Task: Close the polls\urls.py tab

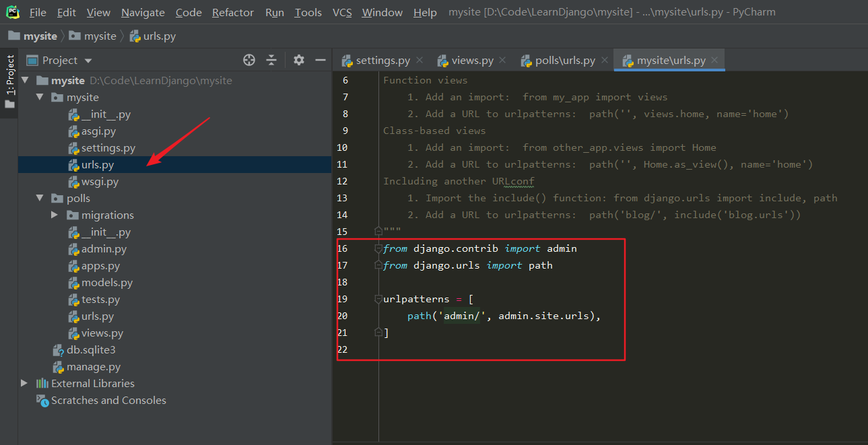Action: tap(605, 61)
